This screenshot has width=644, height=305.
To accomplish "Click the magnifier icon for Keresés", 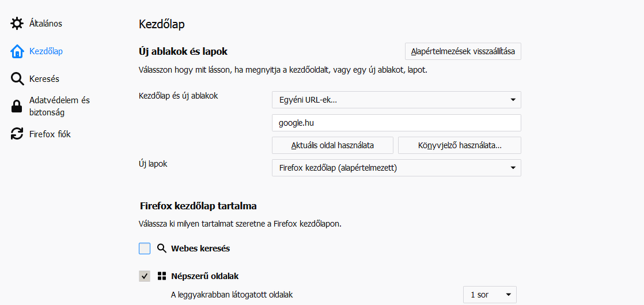I will 17,79.
